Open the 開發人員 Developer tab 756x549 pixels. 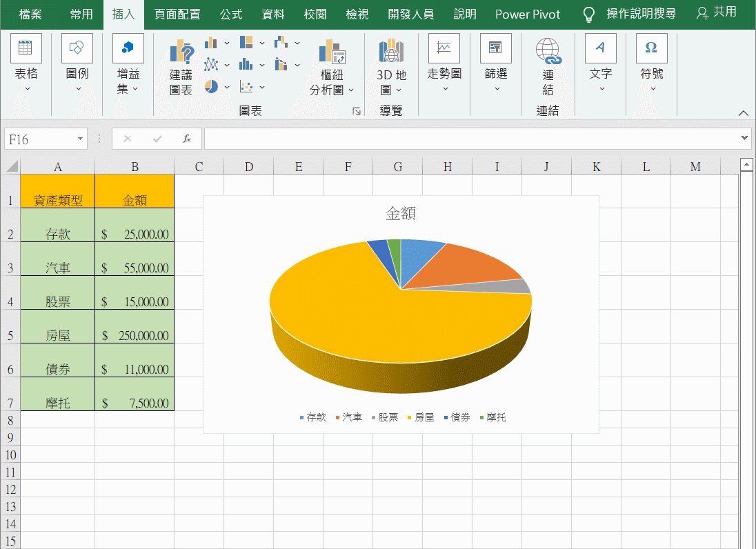click(411, 14)
